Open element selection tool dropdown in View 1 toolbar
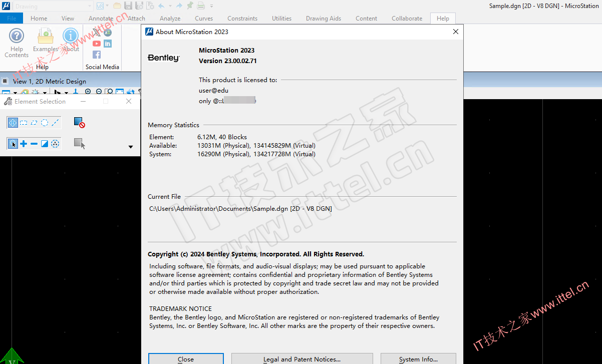The height and width of the screenshot is (364, 602). pyautogui.click(x=66, y=93)
